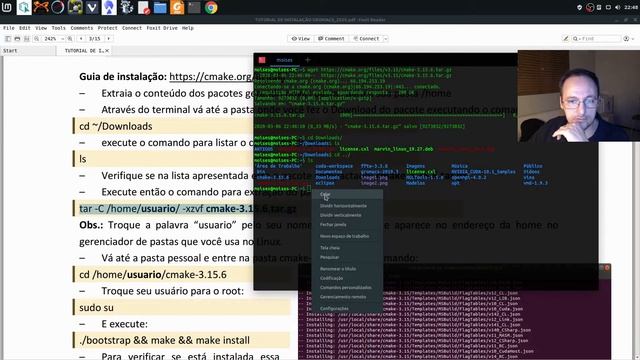Open the Connect menu in the menu bar

(x=132, y=28)
